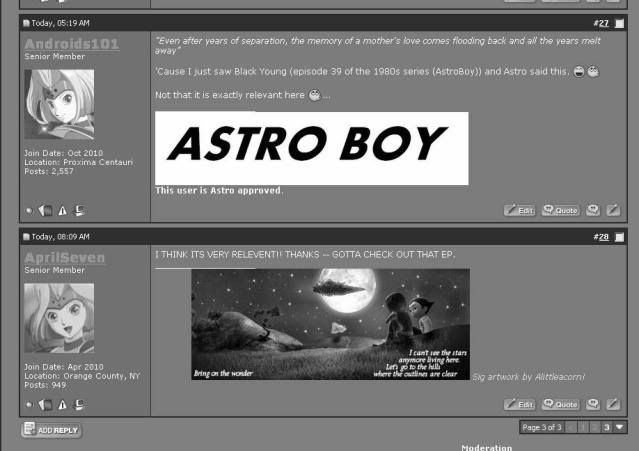The width and height of the screenshot is (639, 451).
Task: Click 'Today, 08:09 AM' timestamp
Action: click(60, 237)
